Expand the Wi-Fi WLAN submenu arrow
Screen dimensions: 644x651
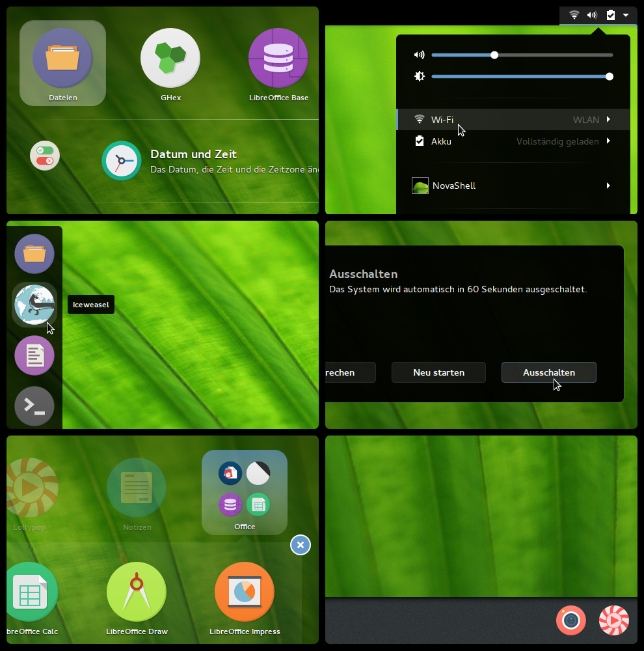click(608, 120)
